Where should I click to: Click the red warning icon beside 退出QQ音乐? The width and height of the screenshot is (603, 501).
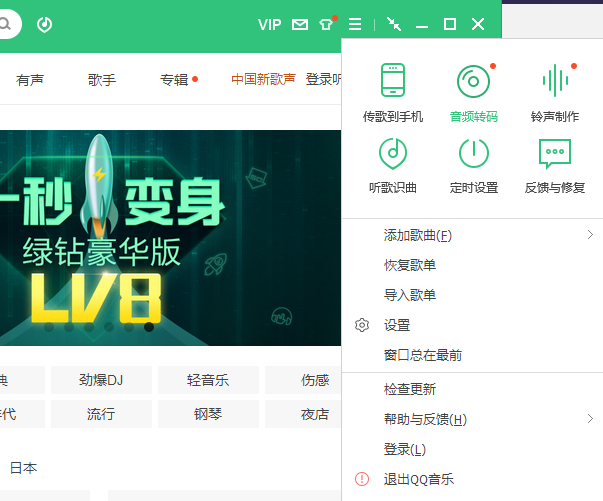point(361,479)
